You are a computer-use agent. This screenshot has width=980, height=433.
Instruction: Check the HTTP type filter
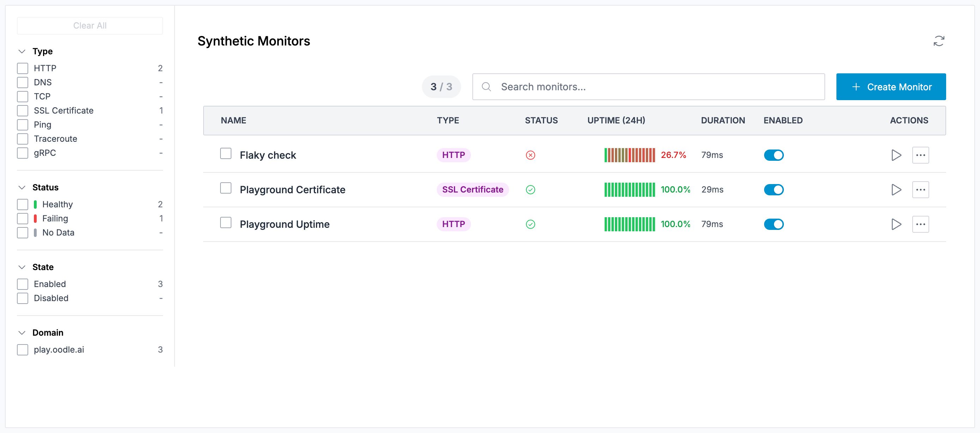tap(23, 68)
